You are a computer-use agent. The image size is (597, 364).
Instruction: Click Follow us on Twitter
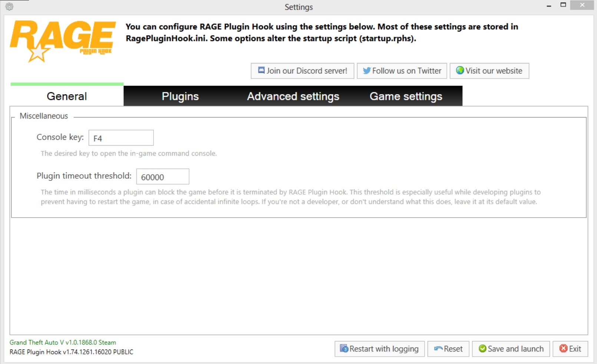tap(402, 71)
